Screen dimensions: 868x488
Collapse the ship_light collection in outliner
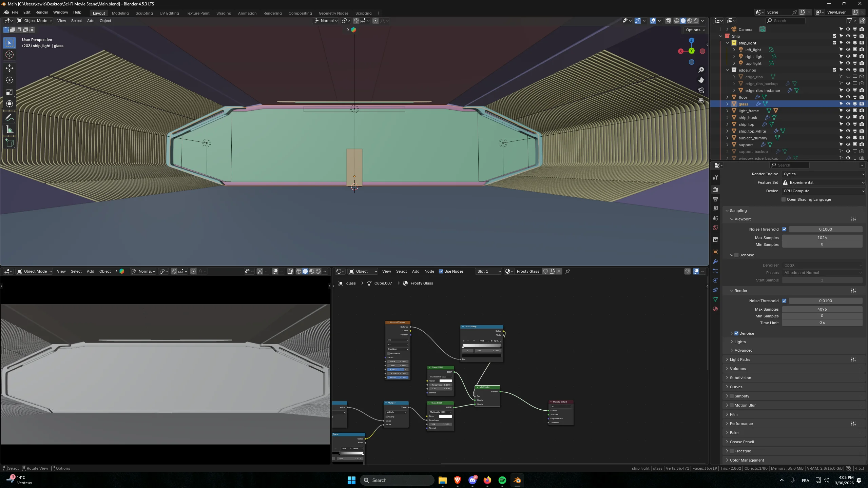click(727, 43)
